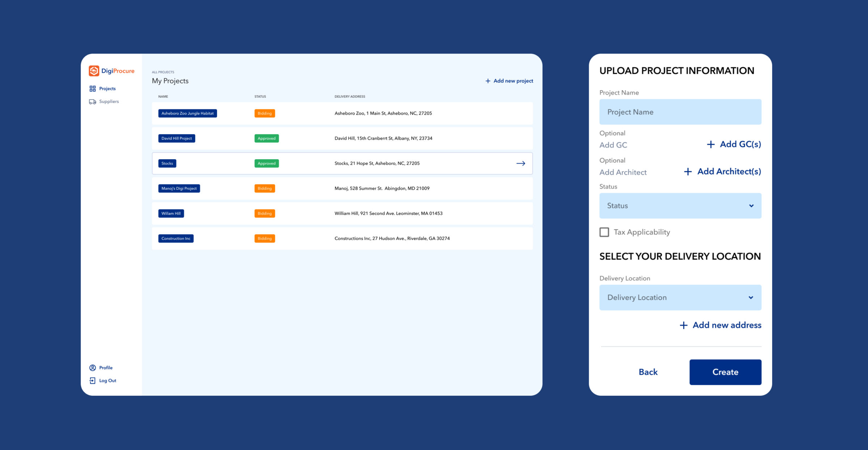Click the plus icon beside Add GC(s)
Viewport: 868px width, 450px height.
pyautogui.click(x=711, y=145)
